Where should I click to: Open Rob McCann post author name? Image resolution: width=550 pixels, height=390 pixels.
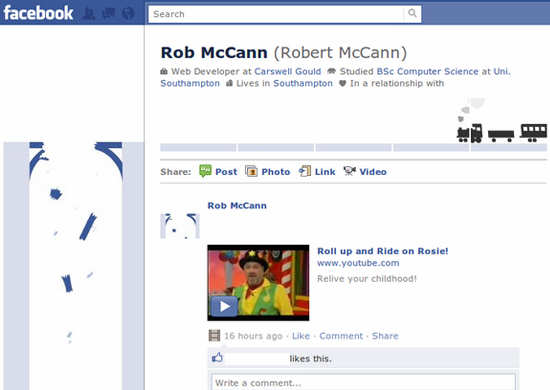pos(237,206)
